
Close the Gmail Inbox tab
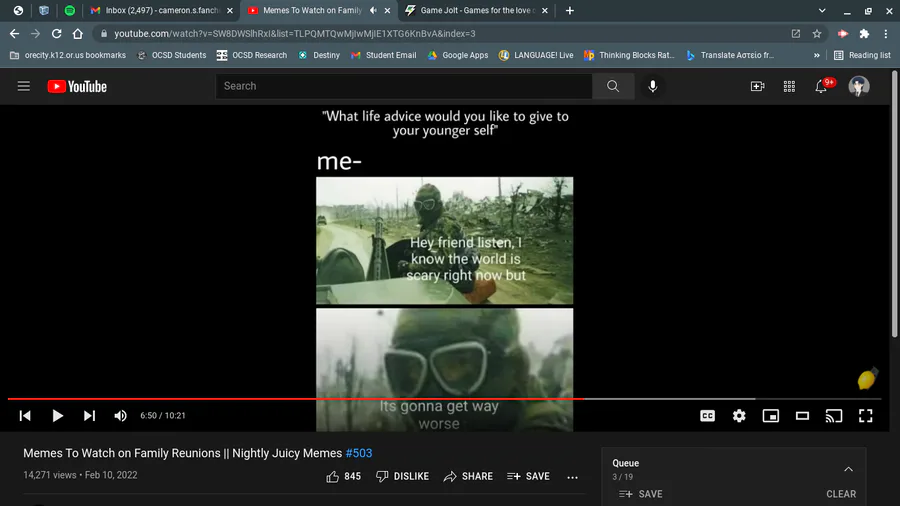click(x=230, y=10)
